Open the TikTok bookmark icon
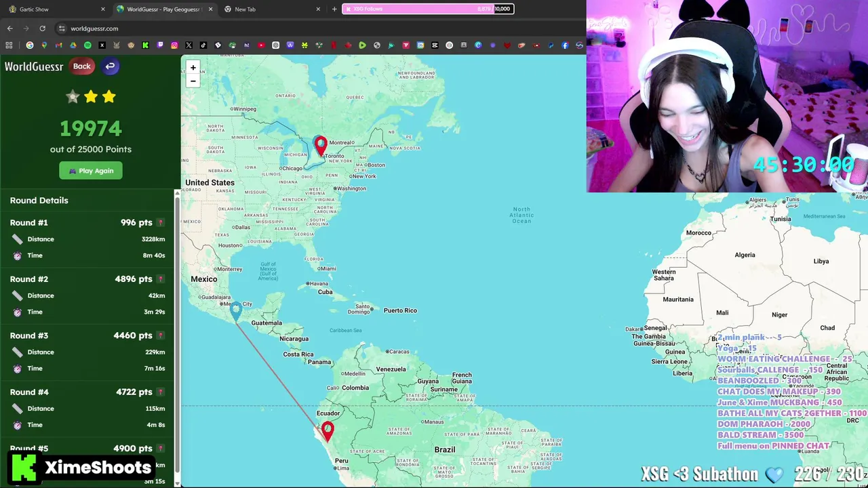 pyautogui.click(x=203, y=45)
